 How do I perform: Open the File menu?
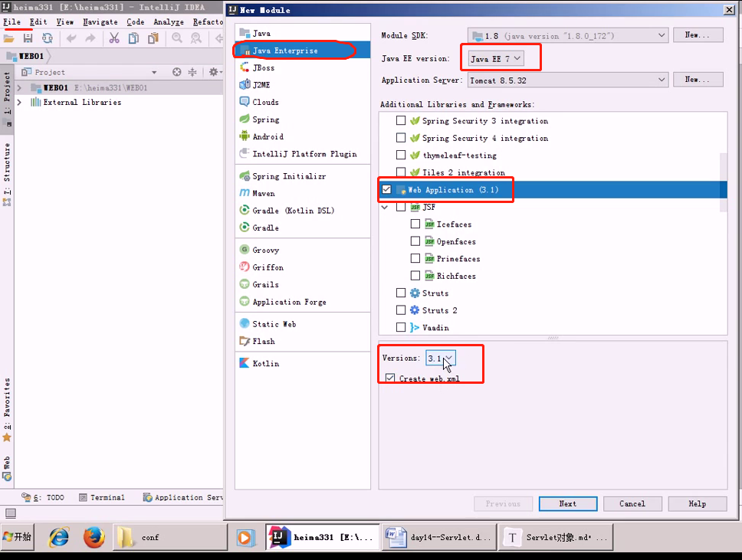(x=11, y=21)
